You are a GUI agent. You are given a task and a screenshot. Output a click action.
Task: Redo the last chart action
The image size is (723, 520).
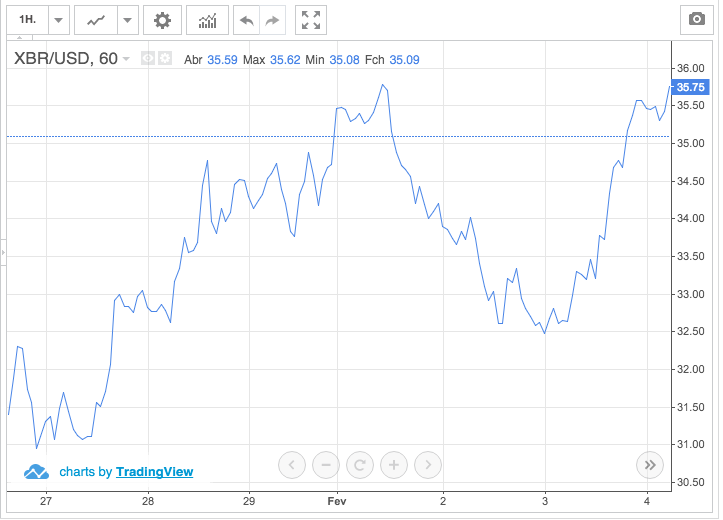pyautogui.click(x=272, y=20)
